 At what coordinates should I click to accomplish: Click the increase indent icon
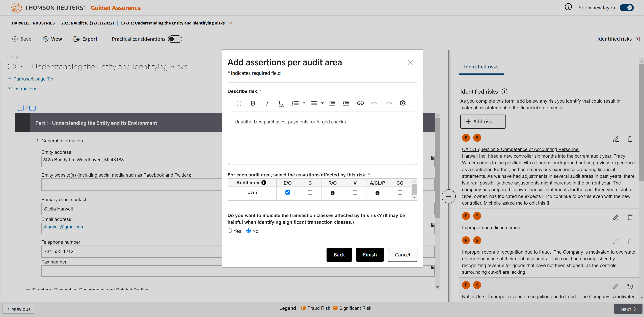tap(346, 103)
